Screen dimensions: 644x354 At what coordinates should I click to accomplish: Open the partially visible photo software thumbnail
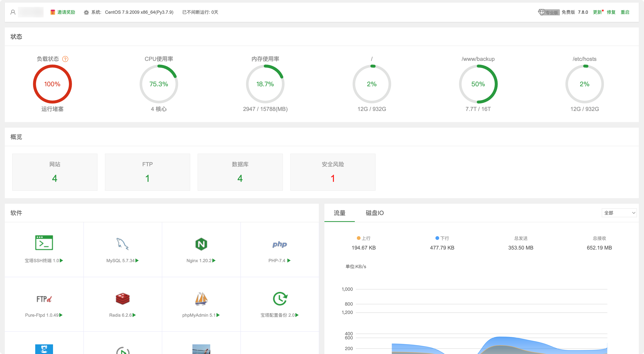201,349
